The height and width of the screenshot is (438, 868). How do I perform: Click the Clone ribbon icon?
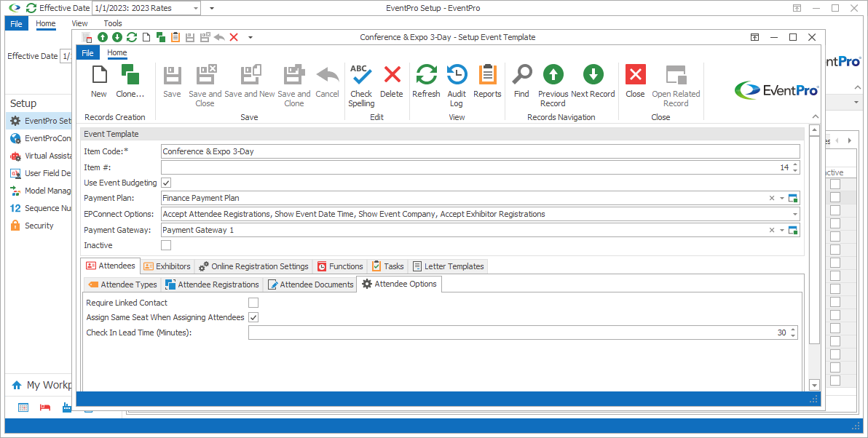point(130,81)
